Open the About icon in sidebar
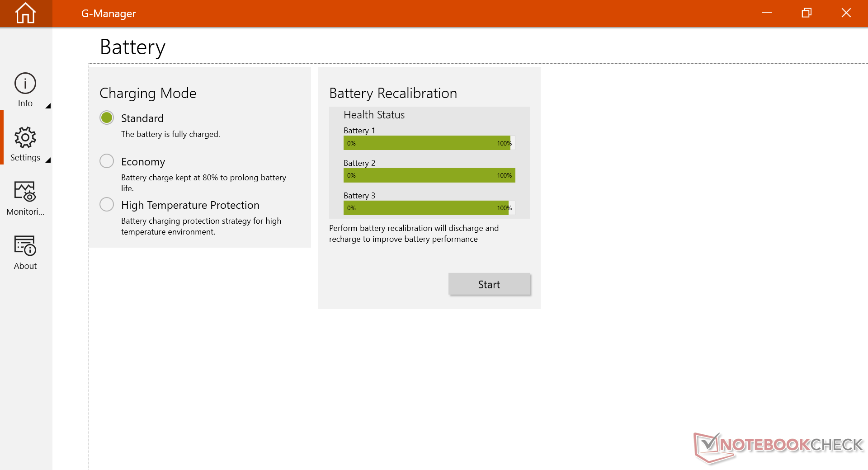Viewport: 868px width, 470px height. tap(25, 245)
